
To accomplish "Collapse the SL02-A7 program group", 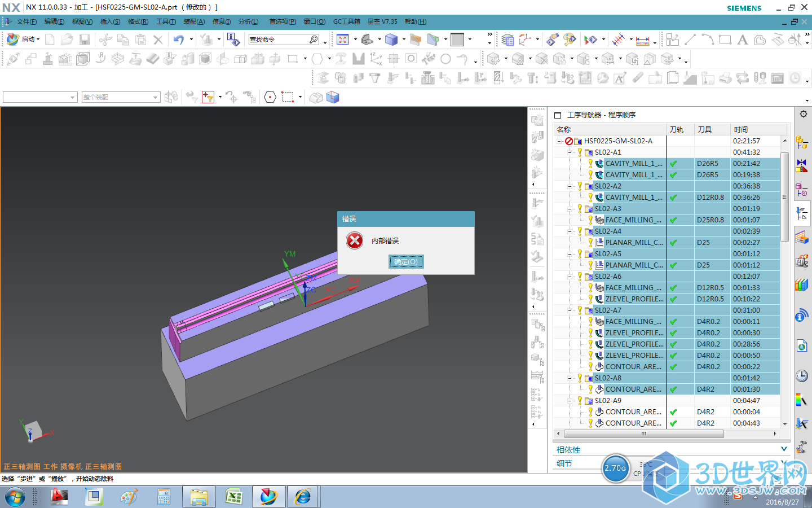I will coord(570,310).
